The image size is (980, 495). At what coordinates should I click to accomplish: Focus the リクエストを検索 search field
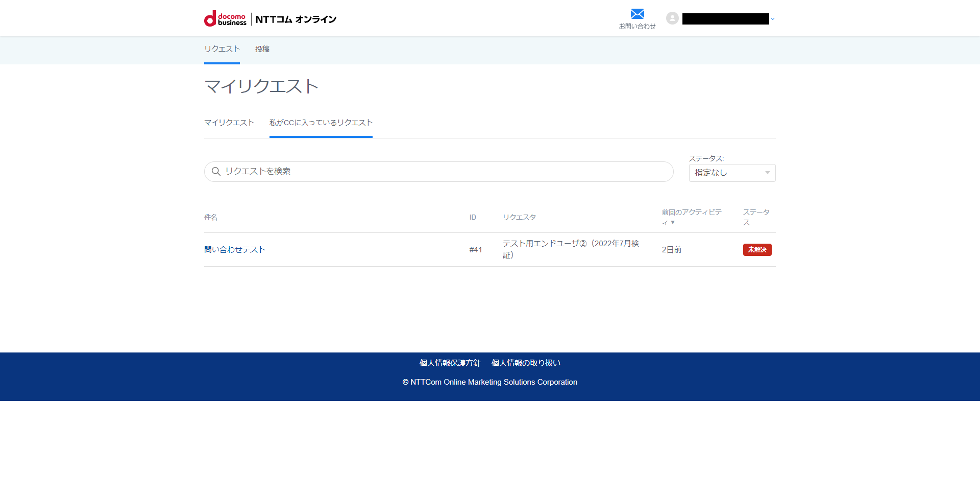[444, 172]
